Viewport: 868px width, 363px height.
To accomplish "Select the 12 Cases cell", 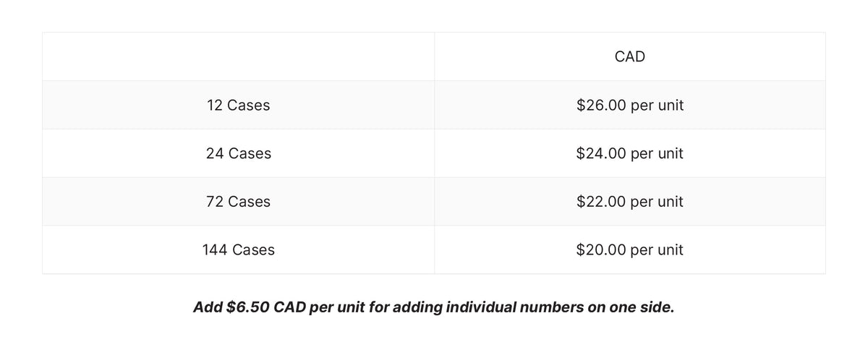I will [x=238, y=106].
